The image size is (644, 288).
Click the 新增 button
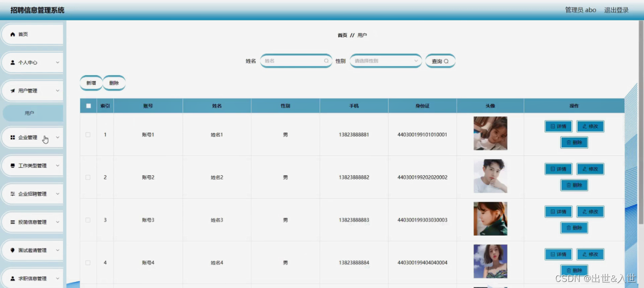91,83
